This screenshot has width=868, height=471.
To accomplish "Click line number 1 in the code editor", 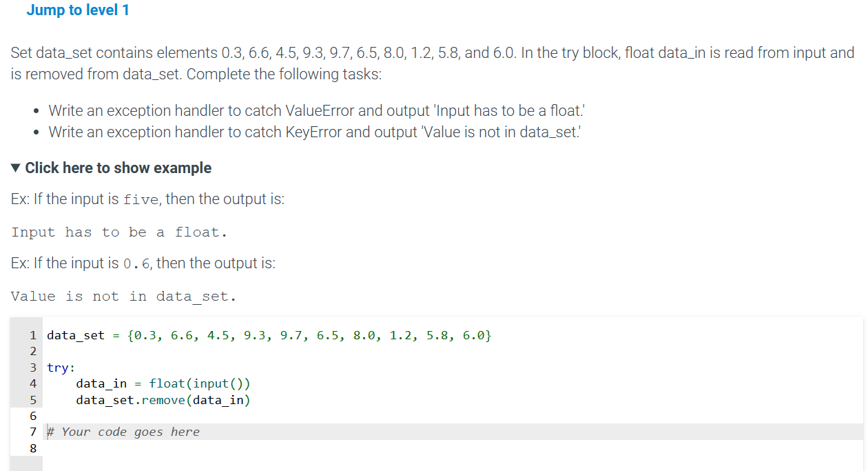I will (x=32, y=335).
